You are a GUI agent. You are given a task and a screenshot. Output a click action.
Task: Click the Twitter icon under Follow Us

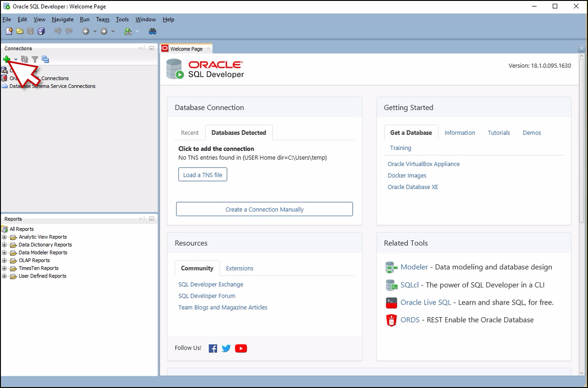pyautogui.click(x=226, y=348)
